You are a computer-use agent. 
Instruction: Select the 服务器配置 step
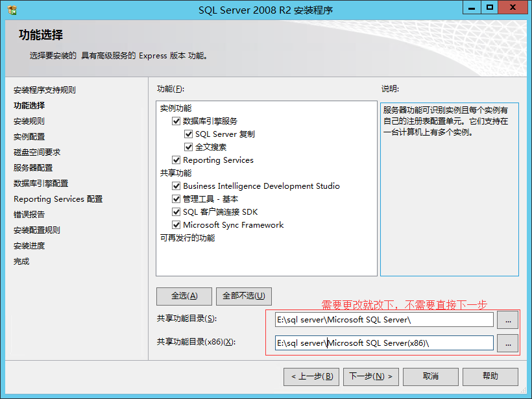coord(33,168)
